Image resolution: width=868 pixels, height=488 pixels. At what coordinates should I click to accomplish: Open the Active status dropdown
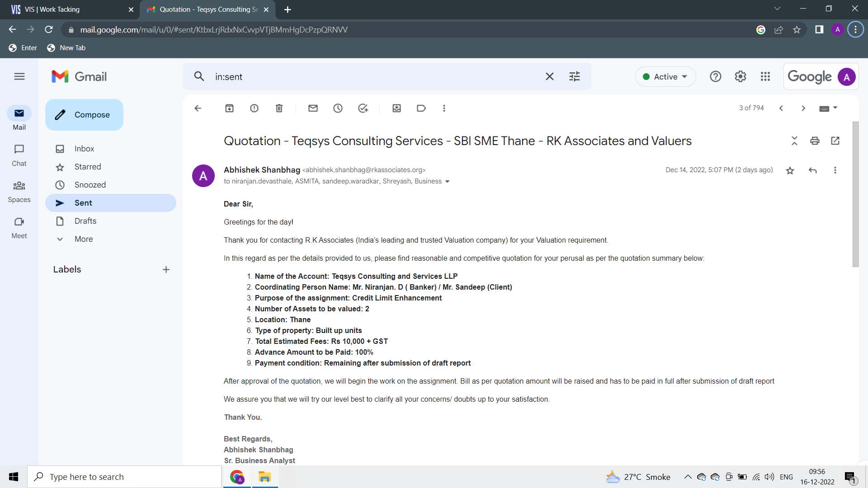(x=665, y=77)
